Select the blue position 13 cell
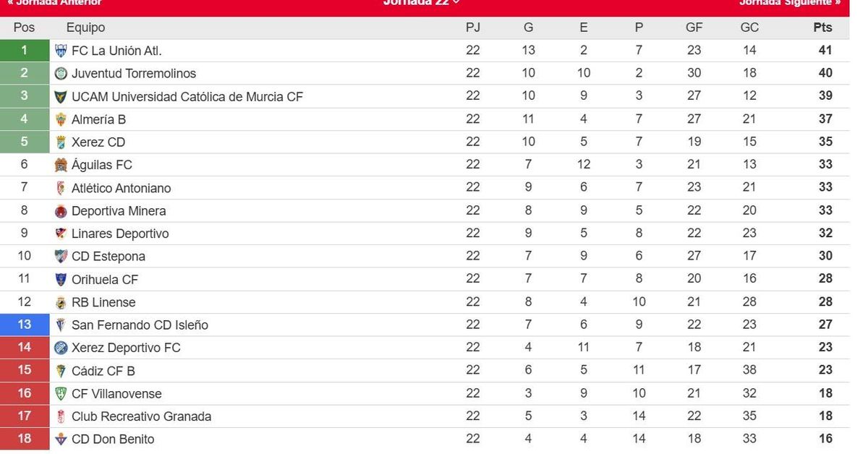This screenshot has width=868, height=454. point(25,325)
